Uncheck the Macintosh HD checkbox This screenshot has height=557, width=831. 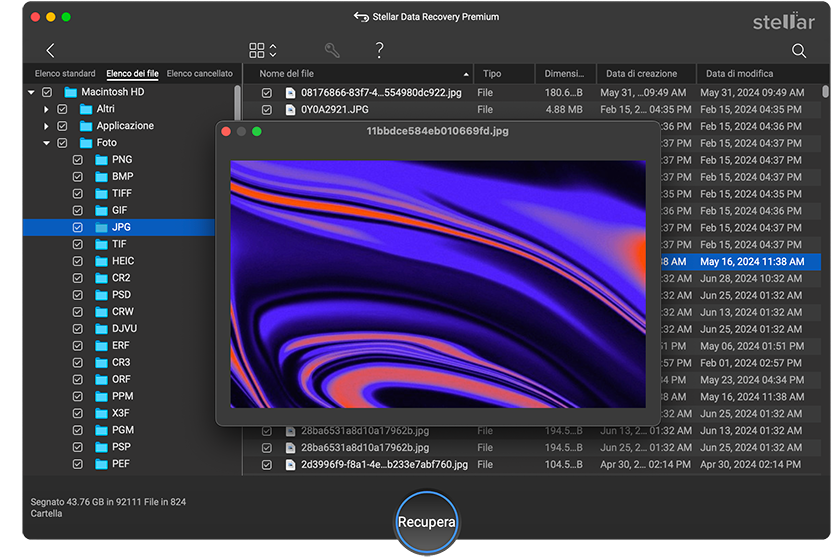[47, 92]
